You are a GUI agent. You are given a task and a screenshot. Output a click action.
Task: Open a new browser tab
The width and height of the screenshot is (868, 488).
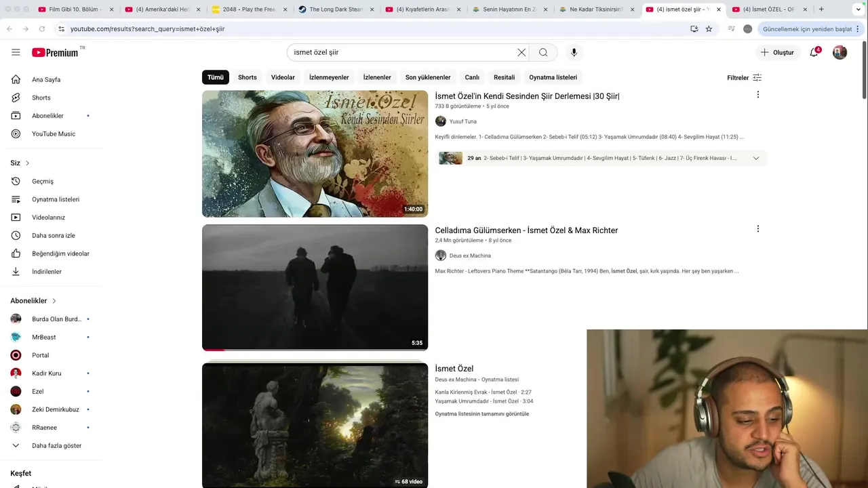click(x=821, y=9)
